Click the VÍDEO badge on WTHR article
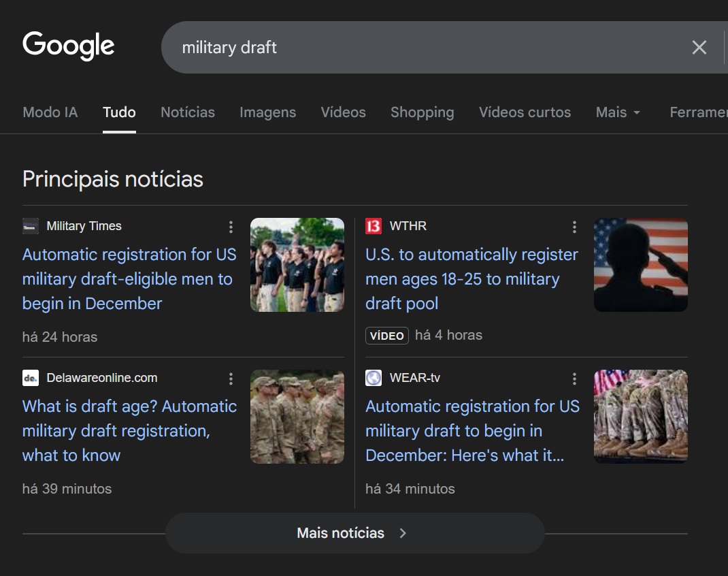This screenshot has width=728, height=576. 386,336
